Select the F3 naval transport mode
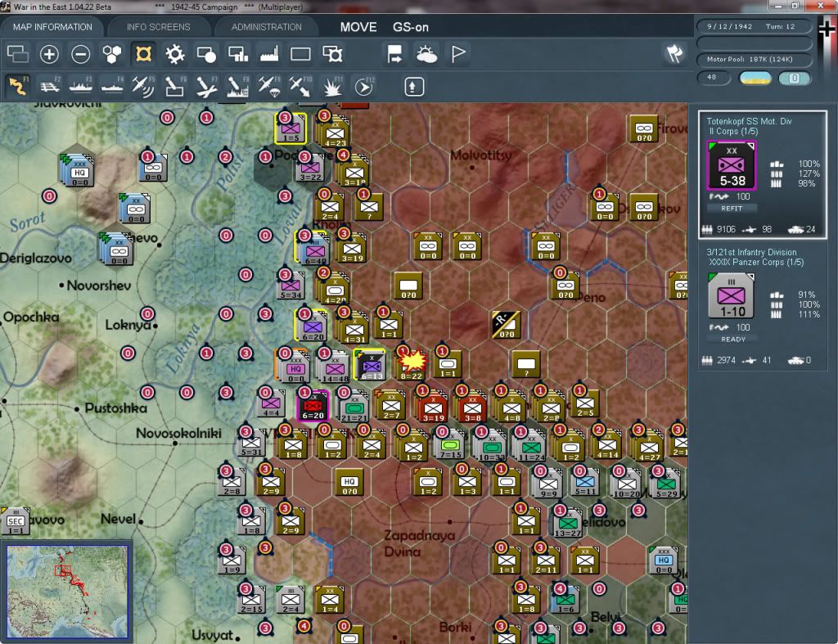838x644 pixels. coord(81,86)
